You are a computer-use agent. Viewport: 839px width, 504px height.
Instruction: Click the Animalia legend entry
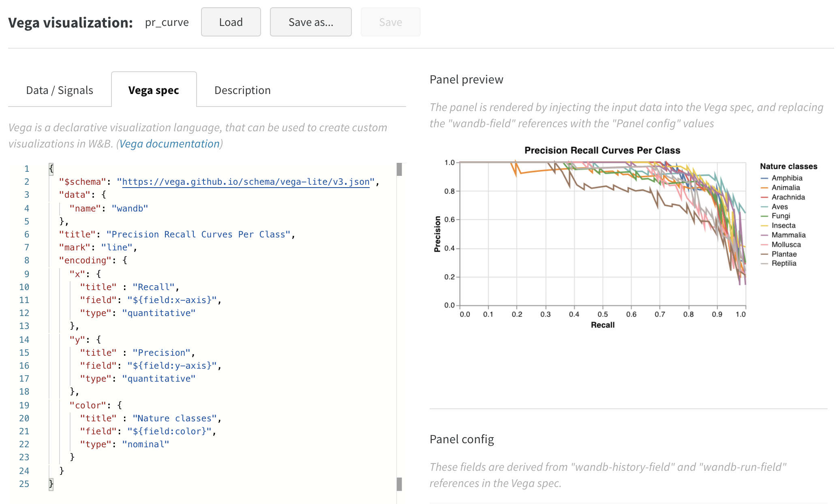(x=785, y=188)
